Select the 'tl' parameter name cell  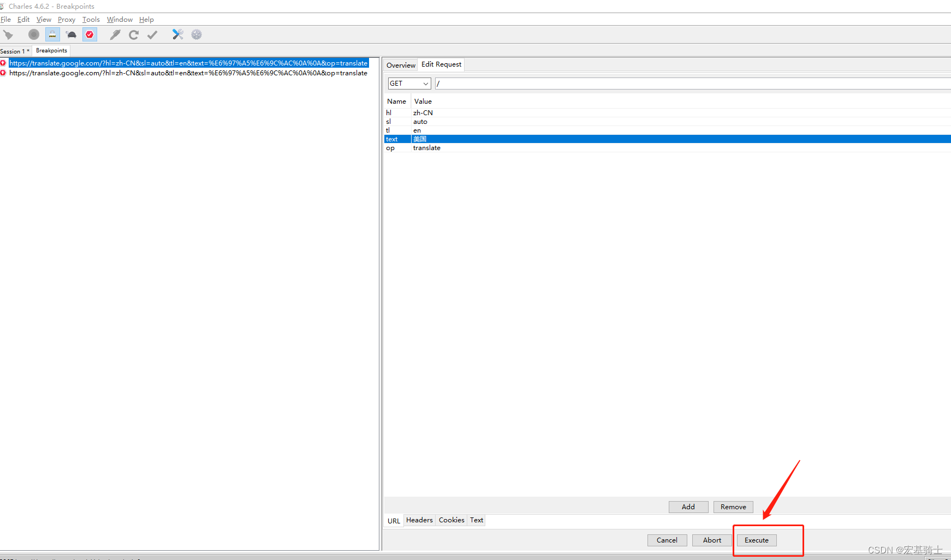tap(397, 130)
